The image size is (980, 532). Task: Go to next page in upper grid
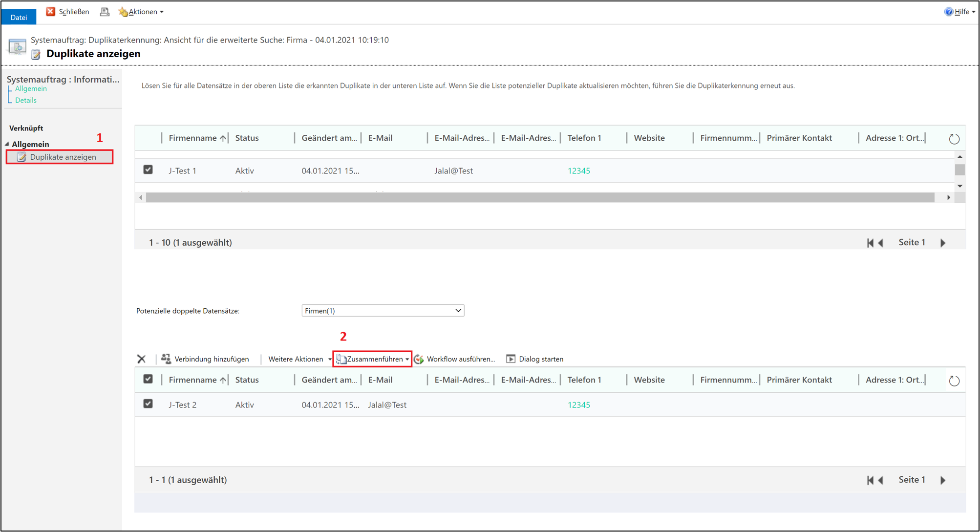(943, 243)
